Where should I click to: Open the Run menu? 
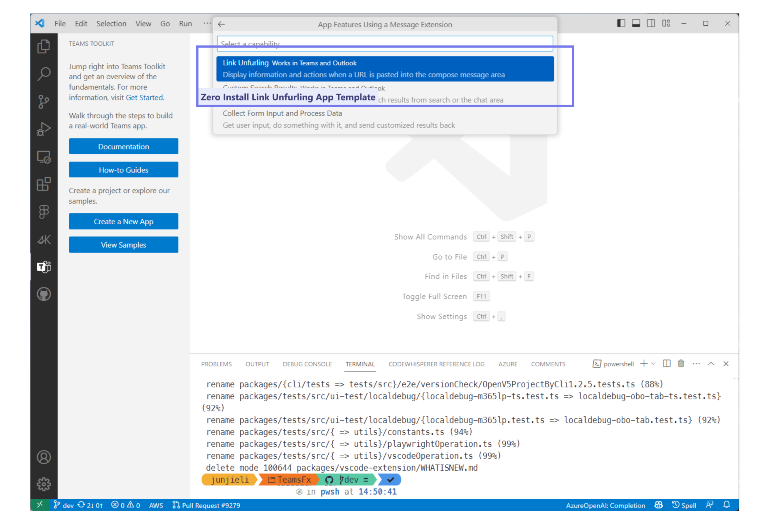(185, 23)
